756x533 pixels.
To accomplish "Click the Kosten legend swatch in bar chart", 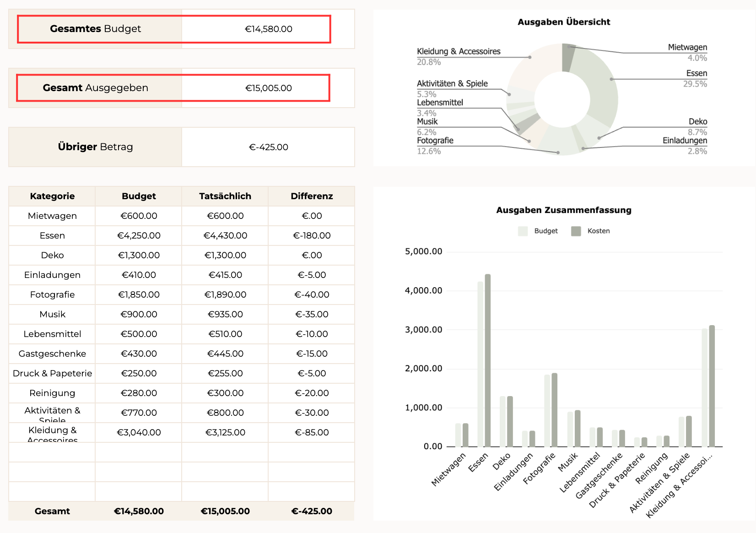I will (x=576, y=231).
